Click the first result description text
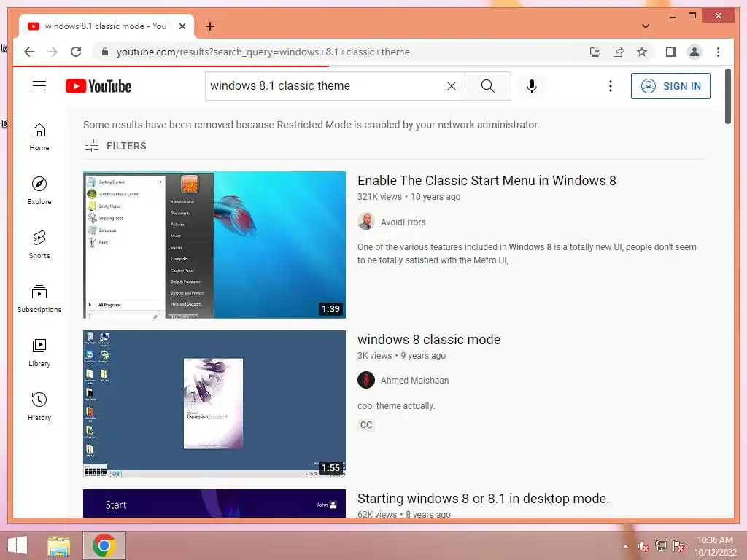 pos(527,253)
